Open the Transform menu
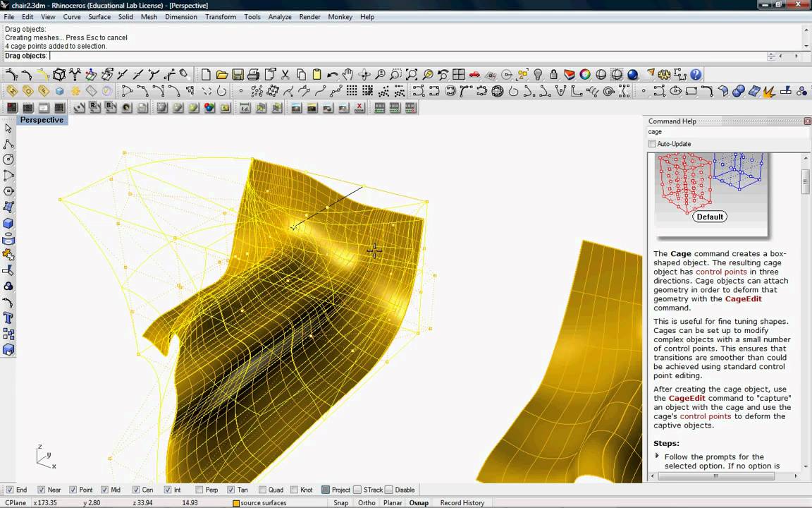Image resolution: width=812 pixels, height=508 pixels. 221,17
